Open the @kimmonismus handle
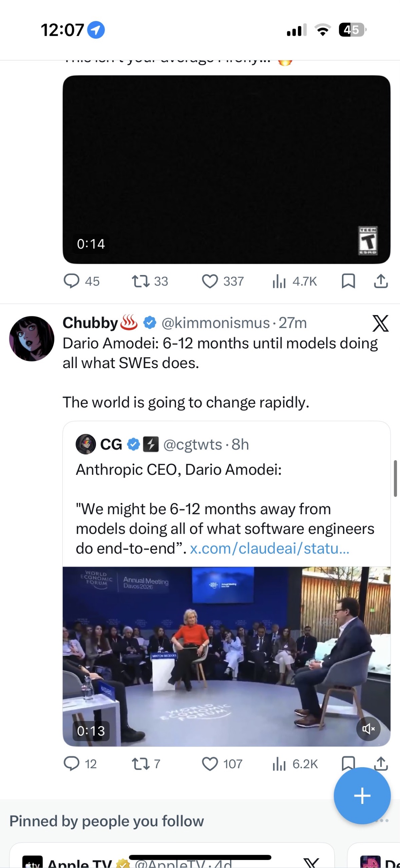This screenshot has height=868, width=400. pyautogui.click(x=215, y=323)
